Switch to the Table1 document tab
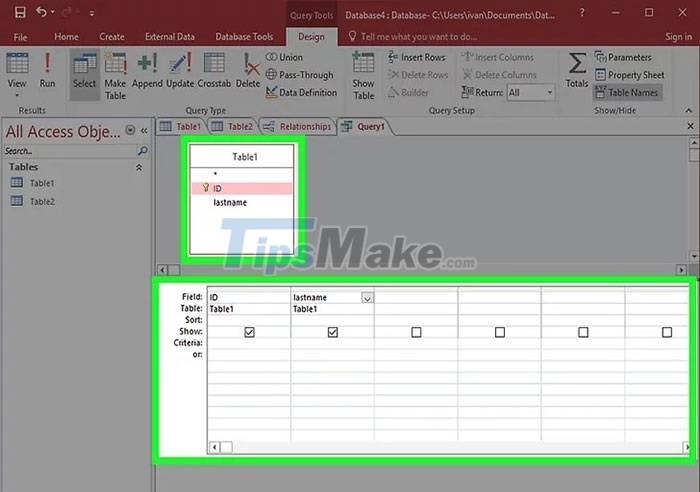The width and height of the screenshot is (700, 492). click(x=181, y=127)
